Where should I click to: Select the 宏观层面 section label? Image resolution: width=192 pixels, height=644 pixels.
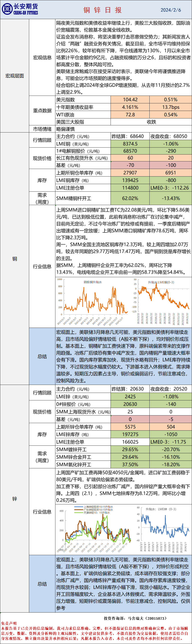(x=15, y=76)
